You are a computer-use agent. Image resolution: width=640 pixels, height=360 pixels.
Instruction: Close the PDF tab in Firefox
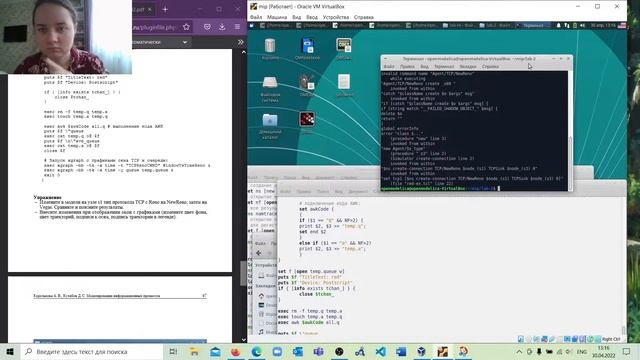[x=150, y=9]
